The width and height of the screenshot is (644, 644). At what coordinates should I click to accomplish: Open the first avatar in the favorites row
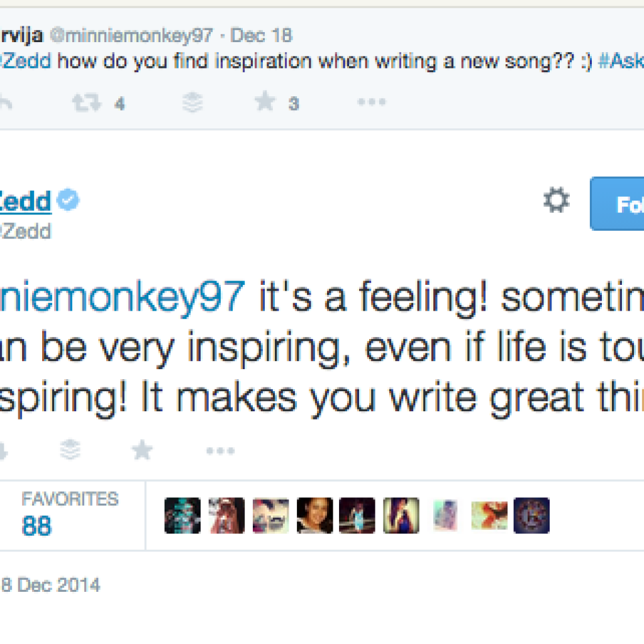coord(182,516)
